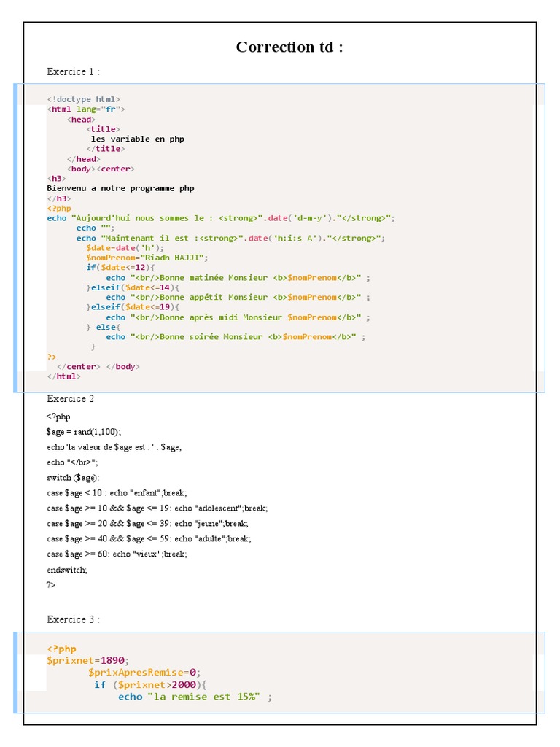Click the "Bonne appétit Monsieur" echo line
This screenshot has height=747, width=560.
(238, 298)
